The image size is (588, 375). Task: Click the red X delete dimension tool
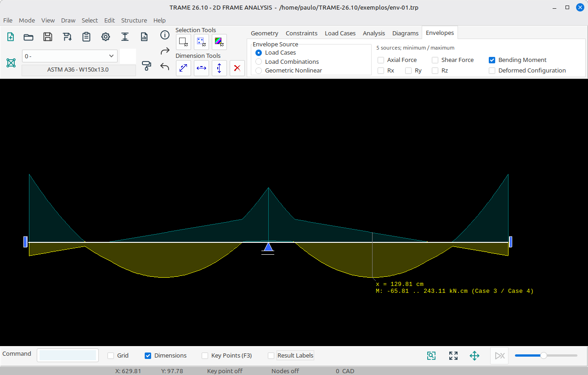tap(237, 68)
